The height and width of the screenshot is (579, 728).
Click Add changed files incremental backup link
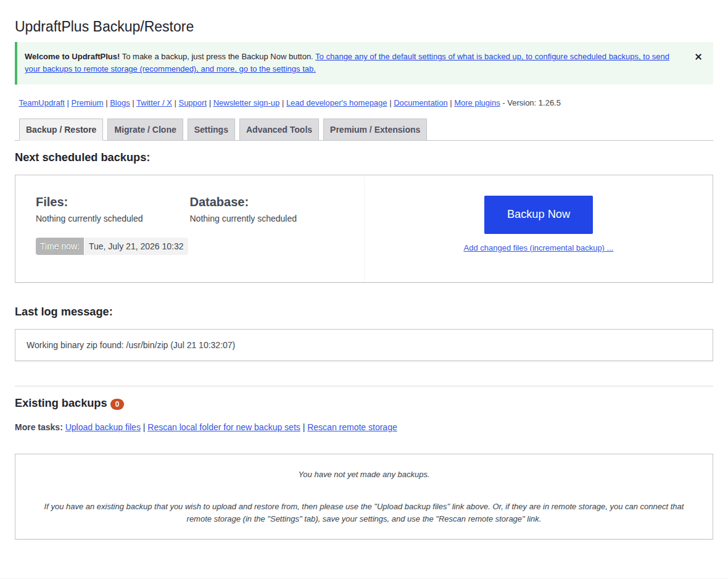539,248
